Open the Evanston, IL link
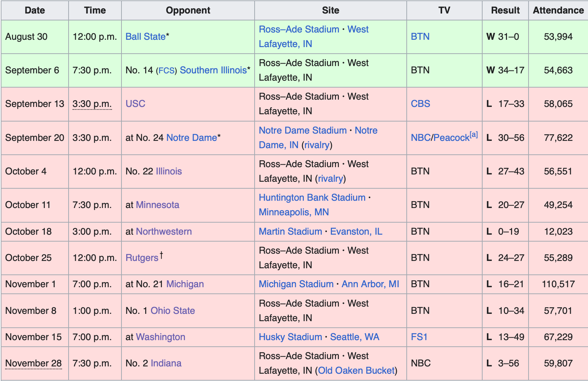The image size is (588, 381). point(356,231)
